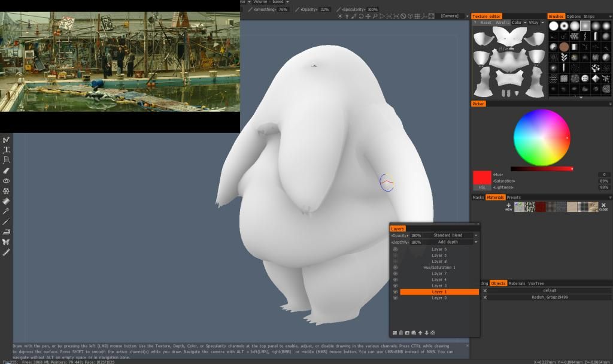Toggle visibility of Layer 0

(x=395, y=298)
